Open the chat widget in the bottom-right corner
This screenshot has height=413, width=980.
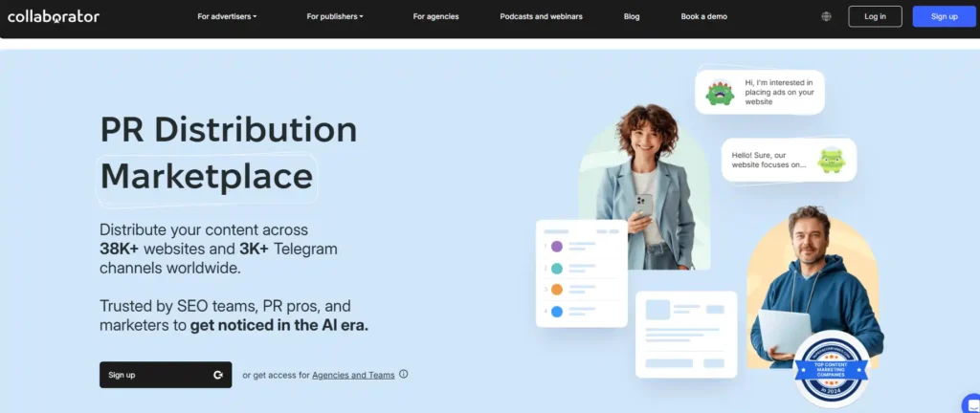pyautogui.click(x=970, y=403)
